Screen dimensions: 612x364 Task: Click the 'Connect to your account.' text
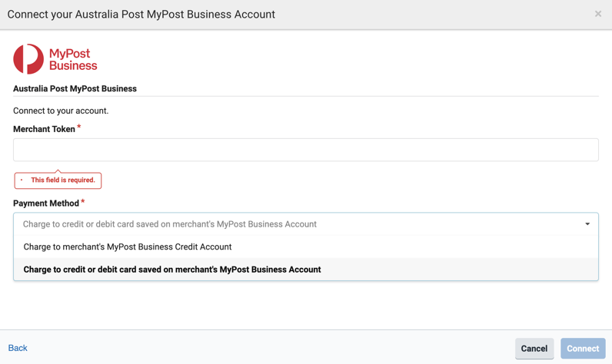tap(61, 111)
